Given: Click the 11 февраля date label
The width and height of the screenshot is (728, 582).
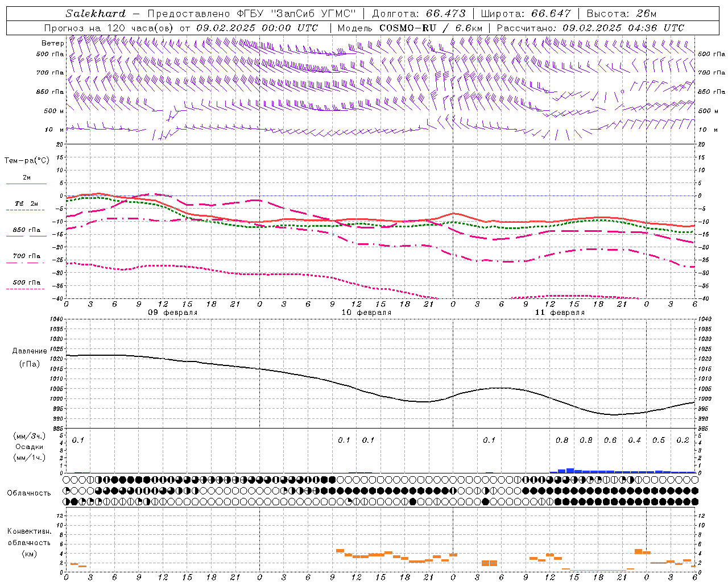Looking at the screenshot, I should [x=560, y=313].
